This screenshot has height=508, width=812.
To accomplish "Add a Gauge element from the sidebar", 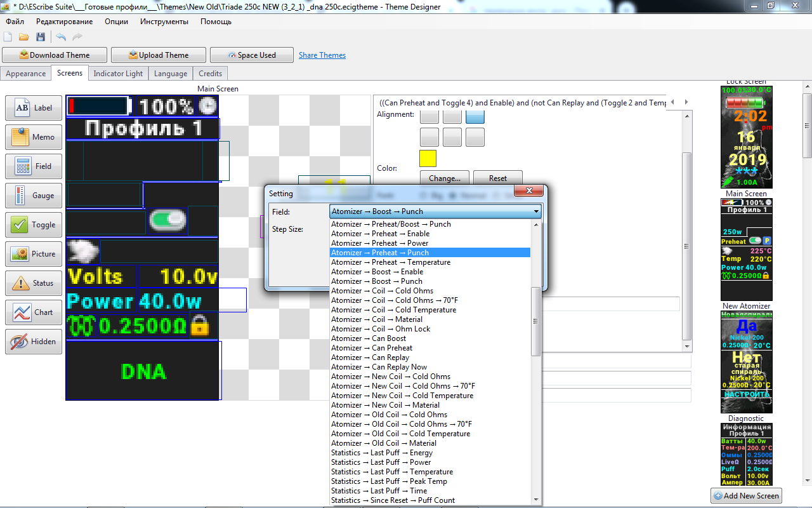I will [34, 196].
